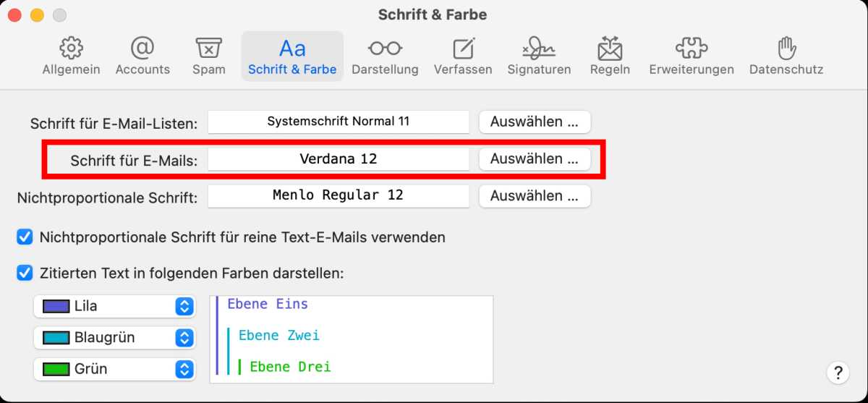Image resolution: width=868 pixels, height=403 pixels.
Task: Open the Spam bin icon
Action: (x=208, y=48)
